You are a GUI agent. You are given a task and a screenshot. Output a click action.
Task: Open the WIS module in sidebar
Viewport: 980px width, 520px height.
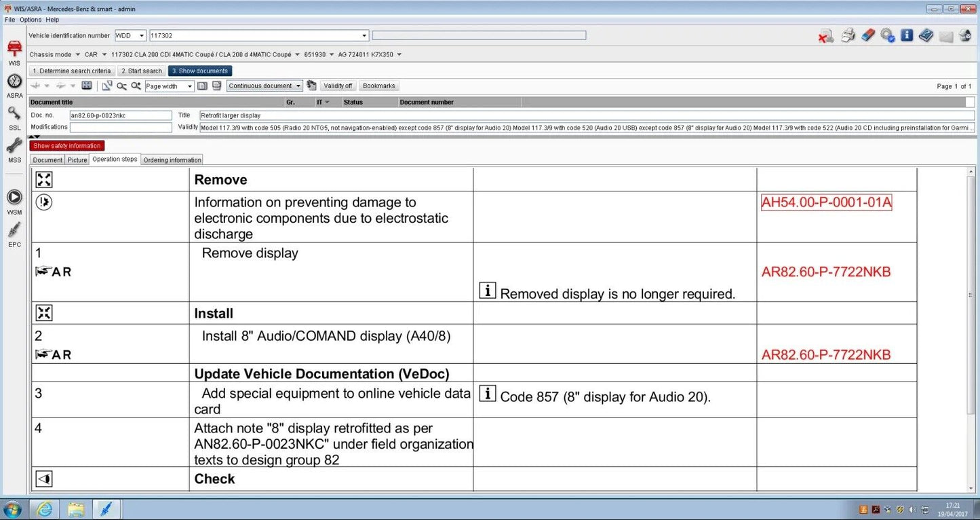click(14, 50)
